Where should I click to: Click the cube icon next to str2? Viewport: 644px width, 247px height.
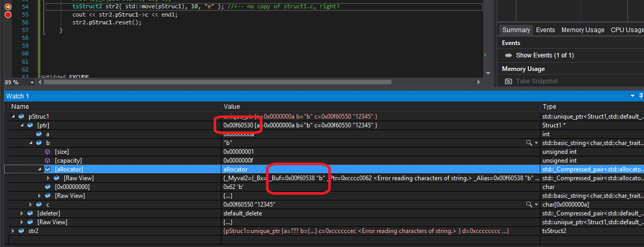click(21, 231)
